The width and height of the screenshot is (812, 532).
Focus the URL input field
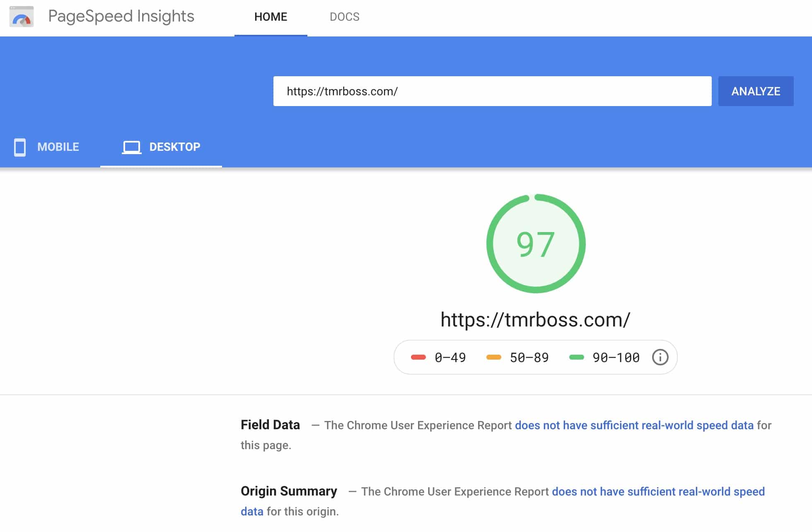(x=492, y=91)
